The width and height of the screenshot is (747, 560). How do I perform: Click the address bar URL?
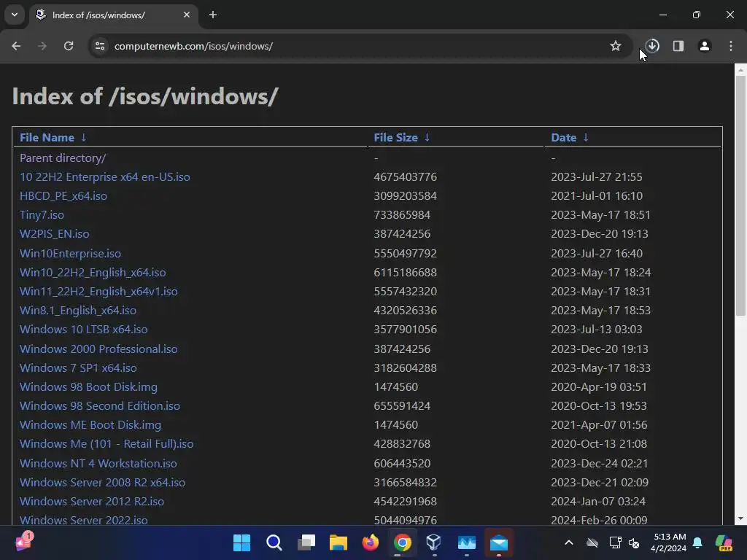tap(193, 46)
